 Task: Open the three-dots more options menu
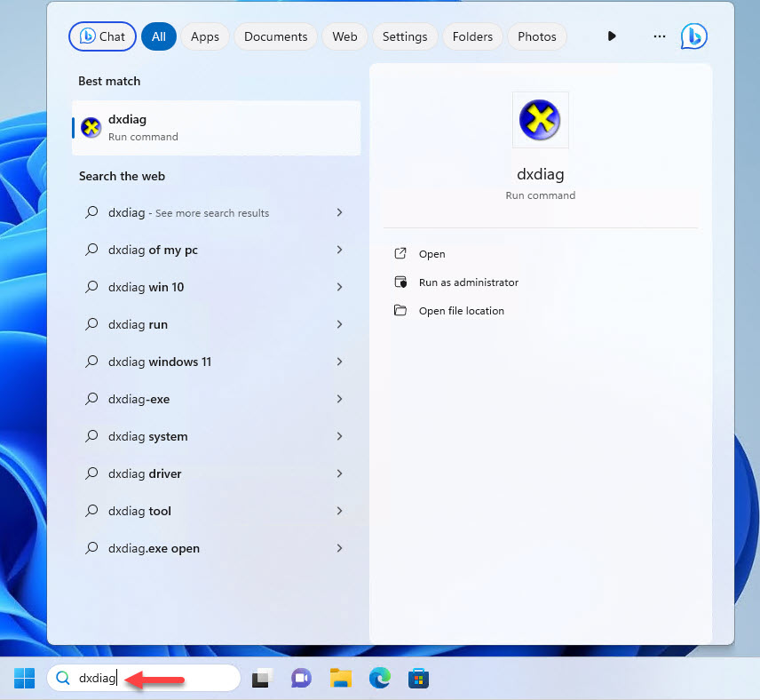[x=659, y=36]
